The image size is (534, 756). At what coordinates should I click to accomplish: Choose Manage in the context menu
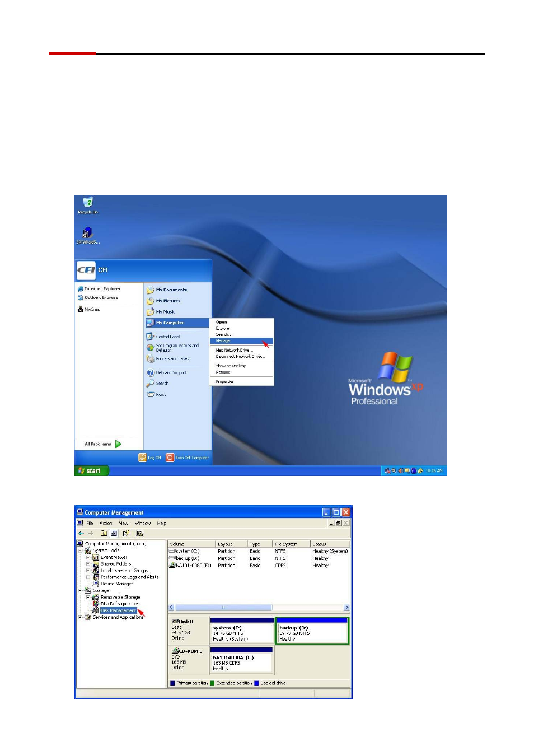pyautogui.click(x=241, y=340)
